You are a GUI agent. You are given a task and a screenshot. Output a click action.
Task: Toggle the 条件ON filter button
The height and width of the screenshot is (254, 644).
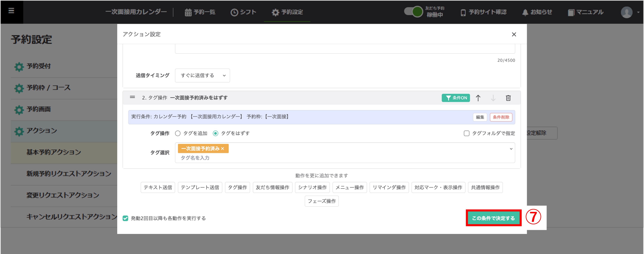pos(456,98)
